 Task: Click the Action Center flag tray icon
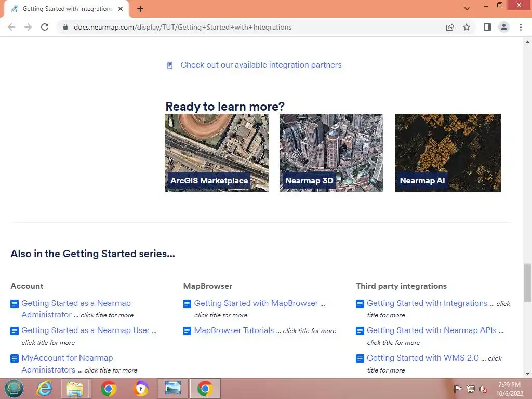[458, 389]
